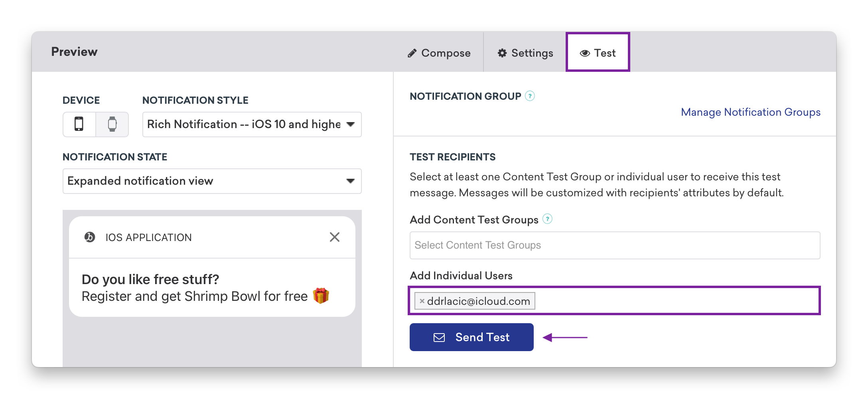Image resolution: width=868 pixels, height=399 pixels.
Task: Open the Notification State dropdown
Action: [x=212, y=181]
